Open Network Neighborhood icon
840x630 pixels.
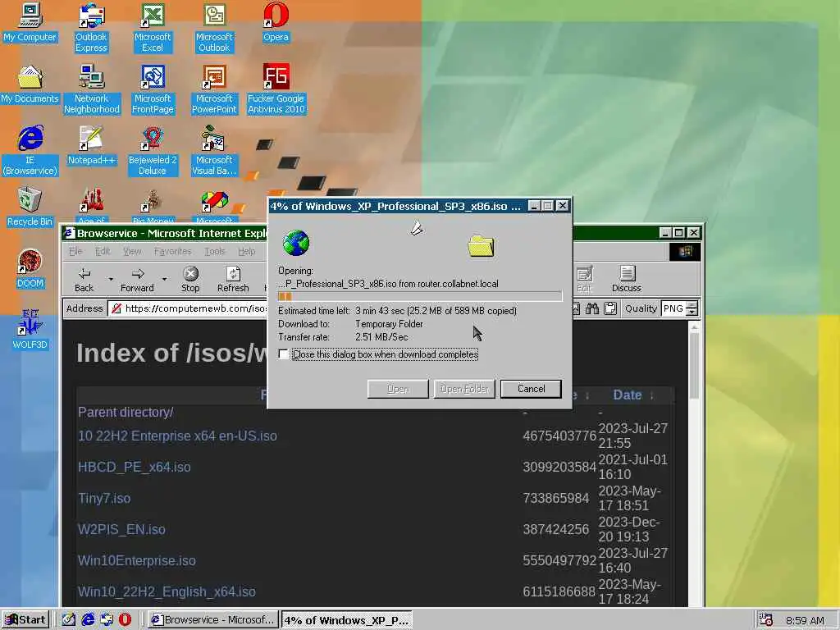tap(92, 89)
